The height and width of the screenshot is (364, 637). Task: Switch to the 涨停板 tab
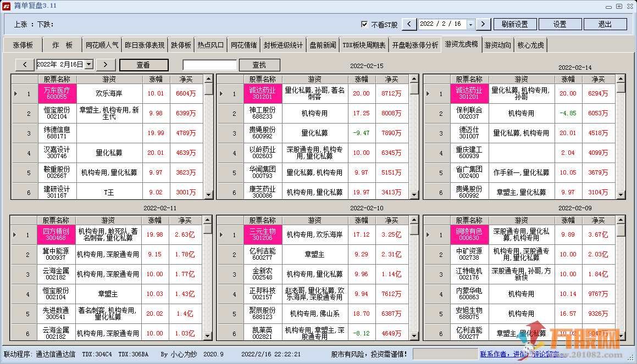coord(23,45)
